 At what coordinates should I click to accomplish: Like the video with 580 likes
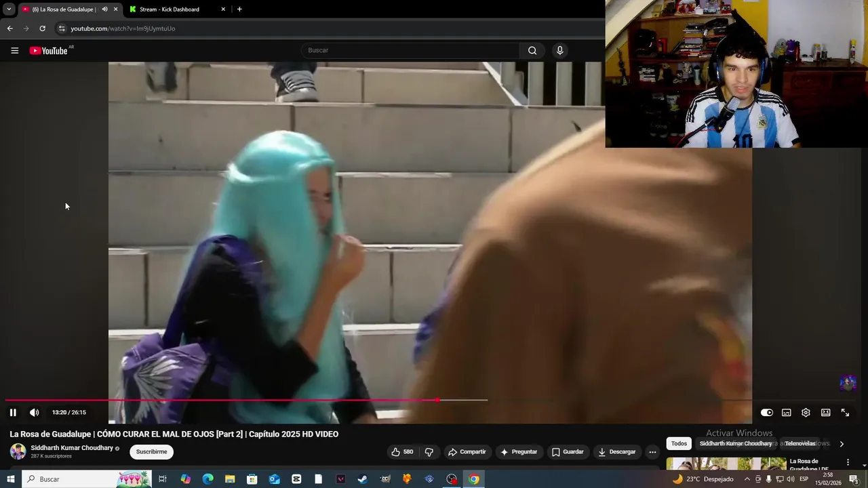point(402,451)
